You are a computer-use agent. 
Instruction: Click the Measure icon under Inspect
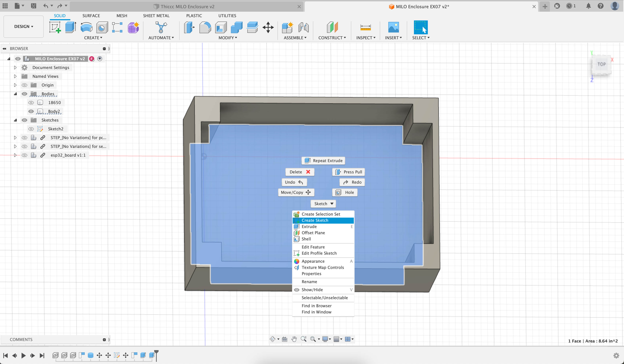tap(366, 27)
